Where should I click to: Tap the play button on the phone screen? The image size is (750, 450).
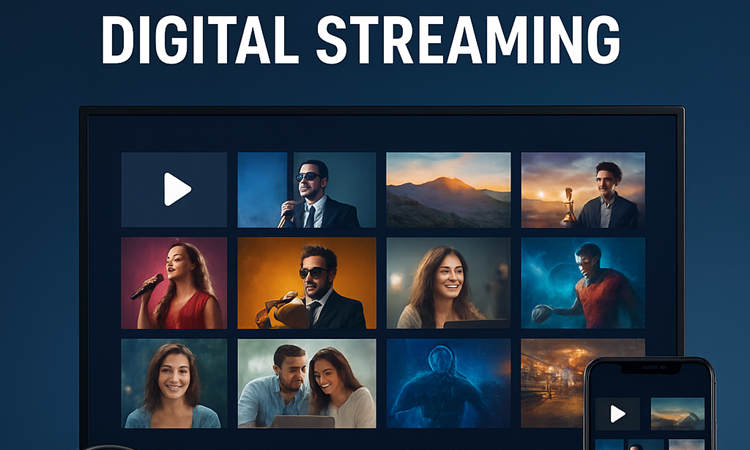[x=618, y=413]
